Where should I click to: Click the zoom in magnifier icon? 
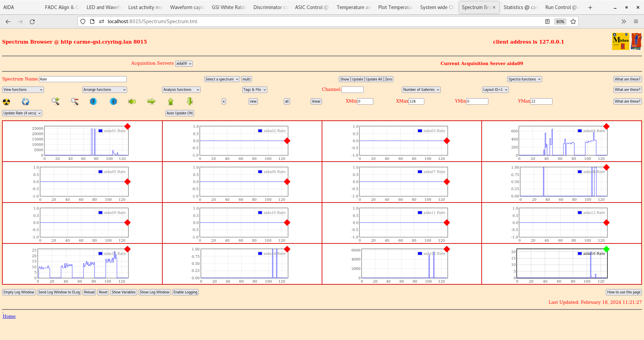pos(55,101)
